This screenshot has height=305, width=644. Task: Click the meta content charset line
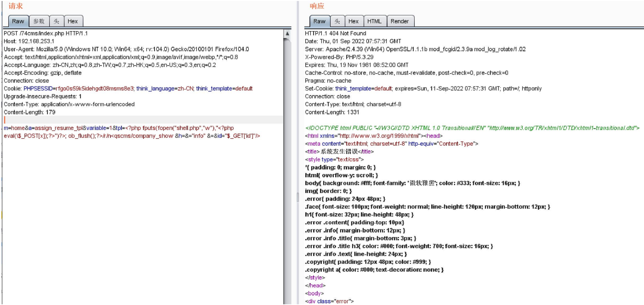[392, 144]
